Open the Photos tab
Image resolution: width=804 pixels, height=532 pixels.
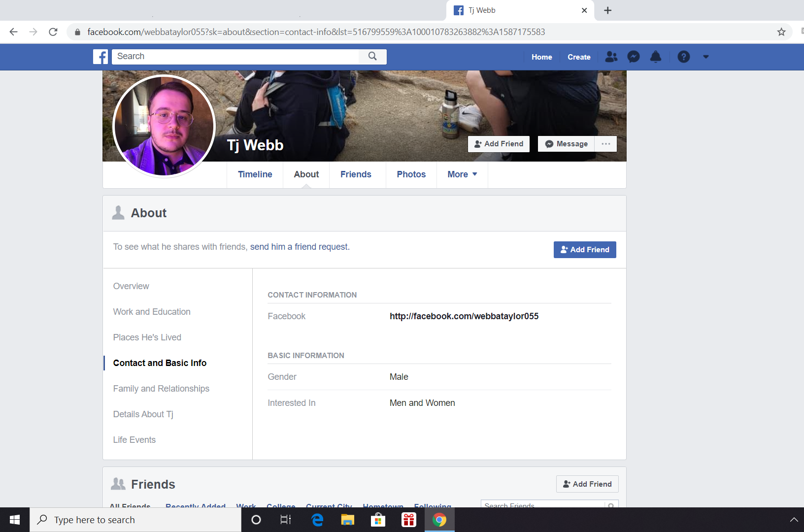411,174
